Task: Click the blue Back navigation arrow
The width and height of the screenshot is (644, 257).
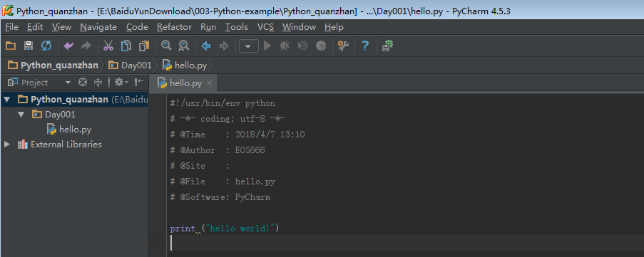Action: (206, 46)
